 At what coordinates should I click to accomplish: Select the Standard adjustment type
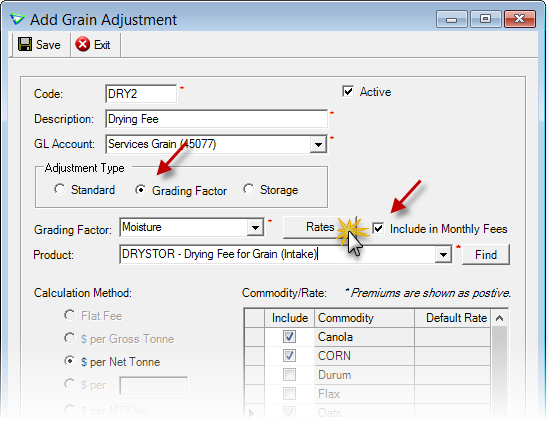click(x=59, y=189)
